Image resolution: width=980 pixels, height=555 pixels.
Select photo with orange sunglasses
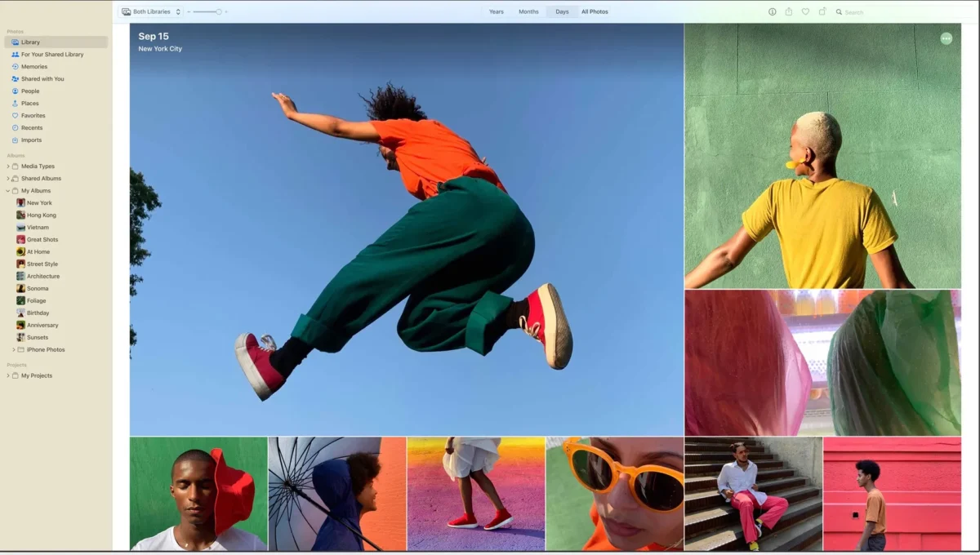pyautogui.click(x=615, y=494)
